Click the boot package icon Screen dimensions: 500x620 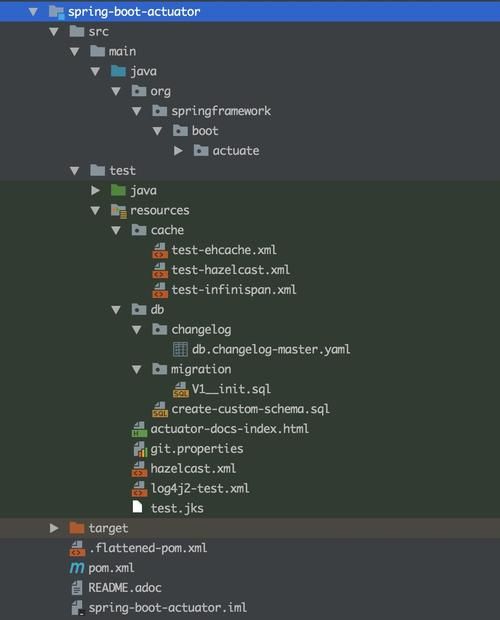pyautogui.click(x=180, y=130)
